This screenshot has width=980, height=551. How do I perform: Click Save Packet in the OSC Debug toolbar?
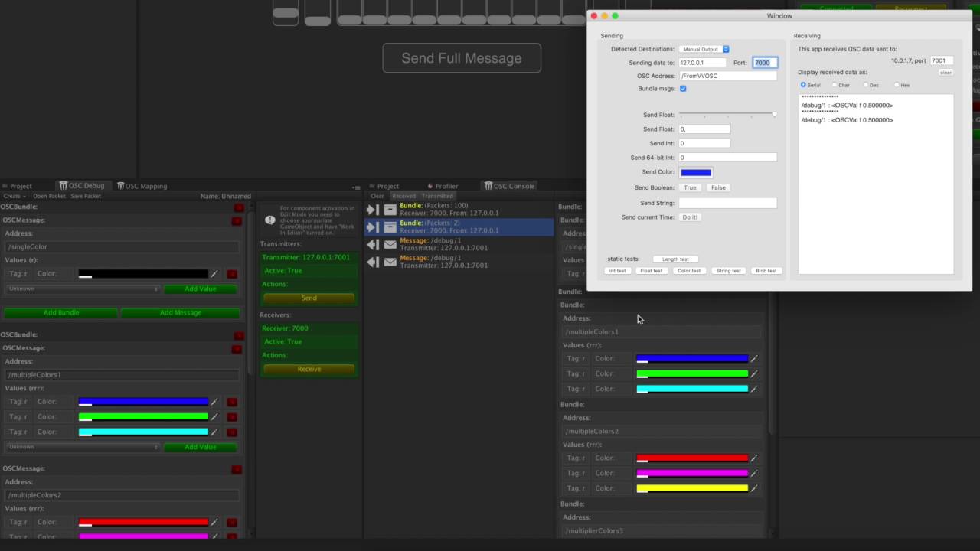86,196
